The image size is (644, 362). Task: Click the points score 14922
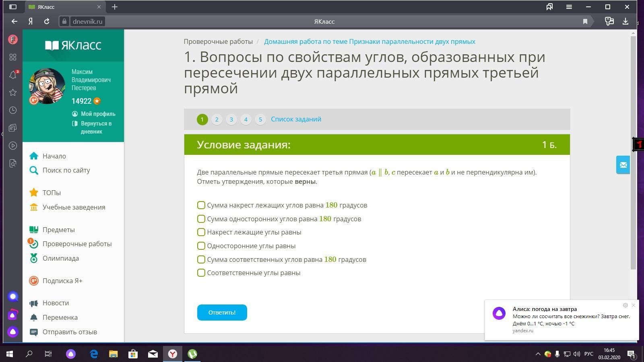82,101
